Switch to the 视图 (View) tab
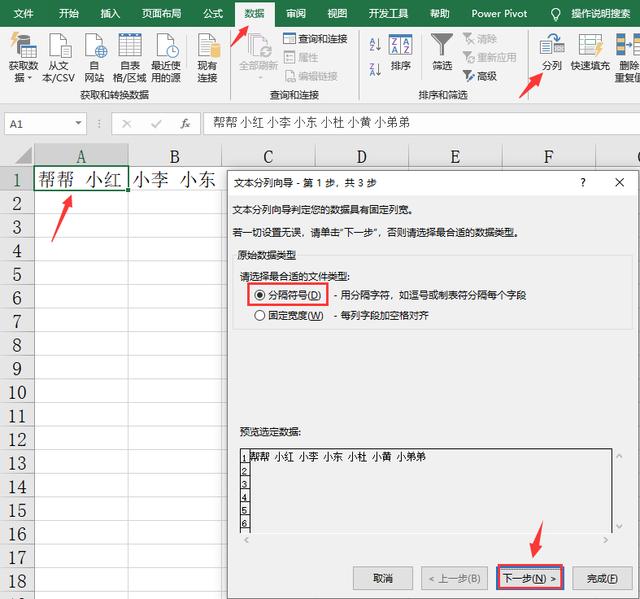Viewport: 640px width, 599px height. 337,14
